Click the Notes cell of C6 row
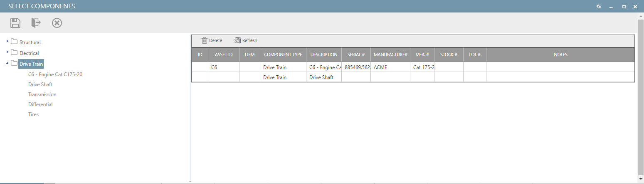 tap(560, 67)
